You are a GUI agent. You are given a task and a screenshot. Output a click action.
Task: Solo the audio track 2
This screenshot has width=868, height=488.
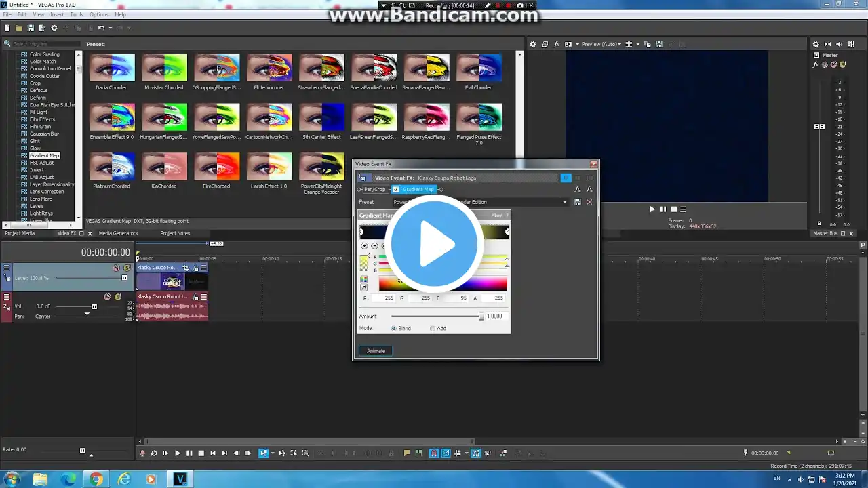click(117, 297)
